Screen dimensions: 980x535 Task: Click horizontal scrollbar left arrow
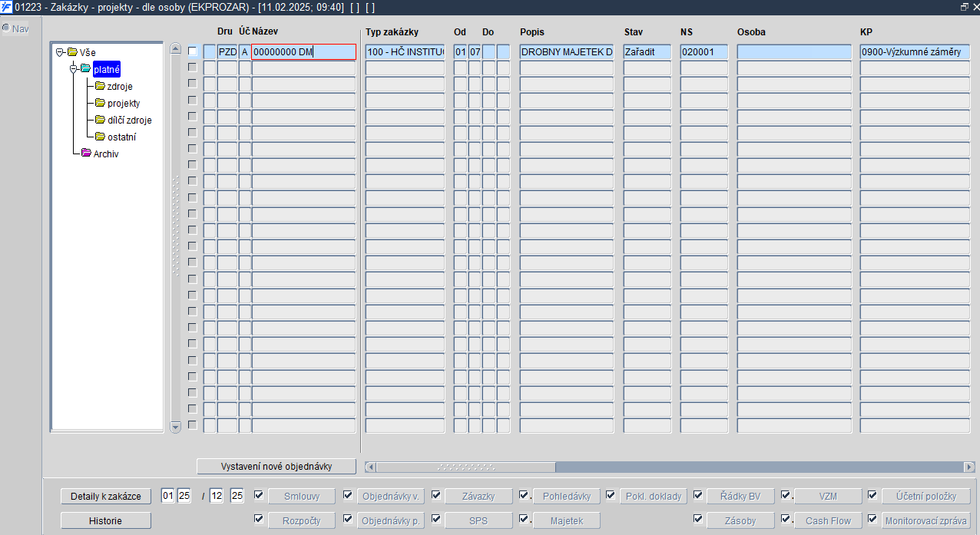coord(371,467)
